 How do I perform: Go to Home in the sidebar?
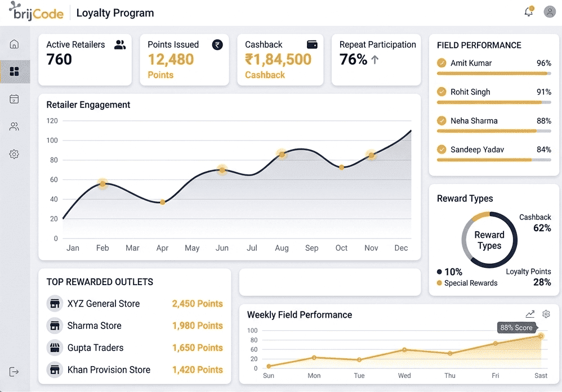click(14, 44)
